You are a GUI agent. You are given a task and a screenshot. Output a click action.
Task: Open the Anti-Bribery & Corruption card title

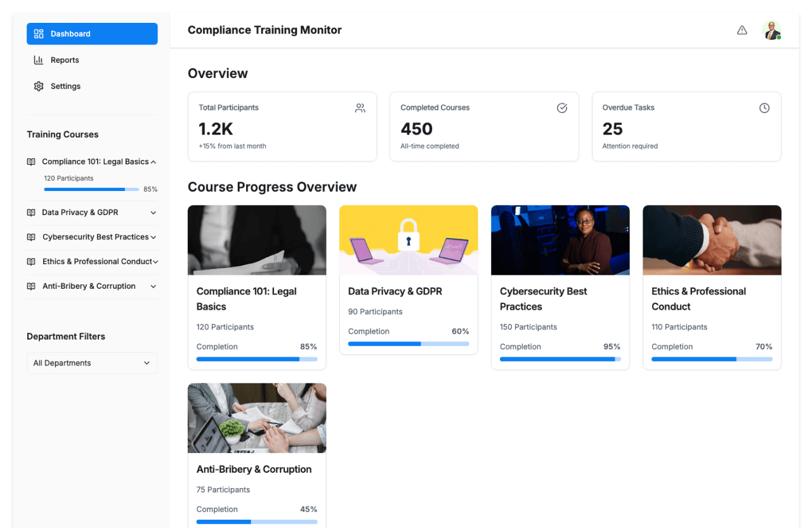254,470
